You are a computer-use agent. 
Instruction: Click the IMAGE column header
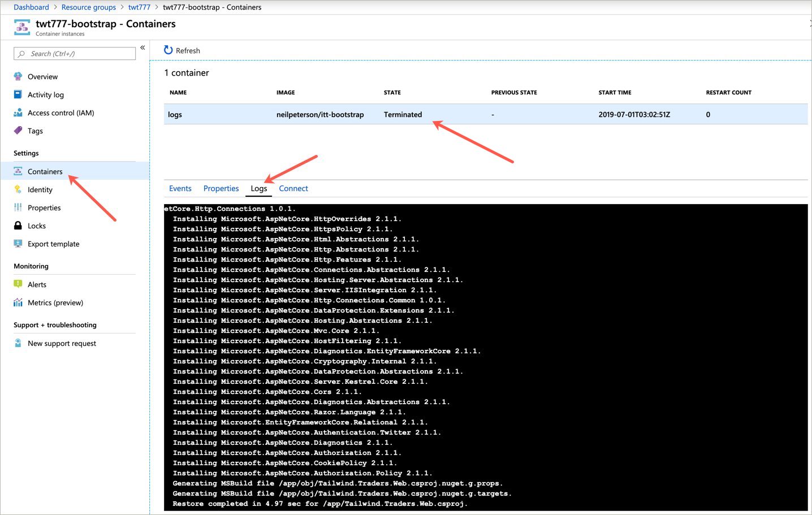click(286, 93)
